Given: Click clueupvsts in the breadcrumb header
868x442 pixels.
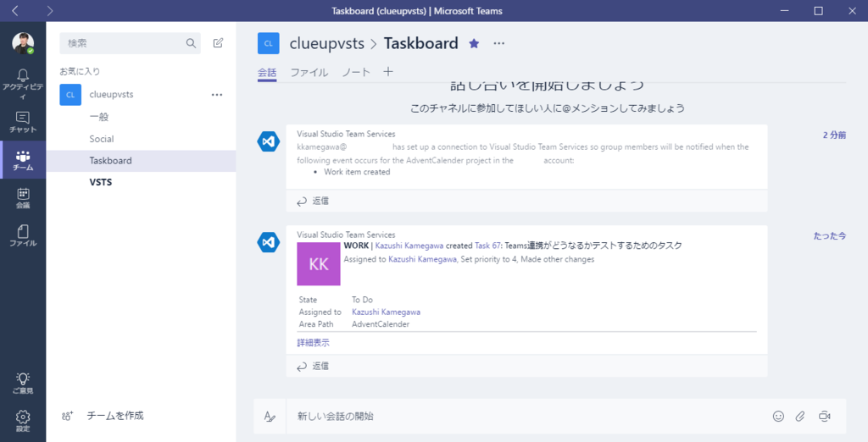Looking at the screenshot, I should click(327, 43).
